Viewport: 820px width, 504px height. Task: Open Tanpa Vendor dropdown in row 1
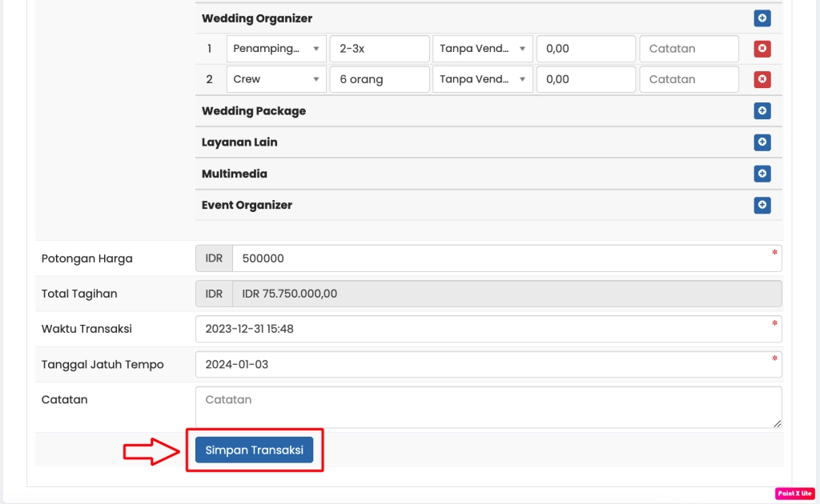[x=482, y=49]
